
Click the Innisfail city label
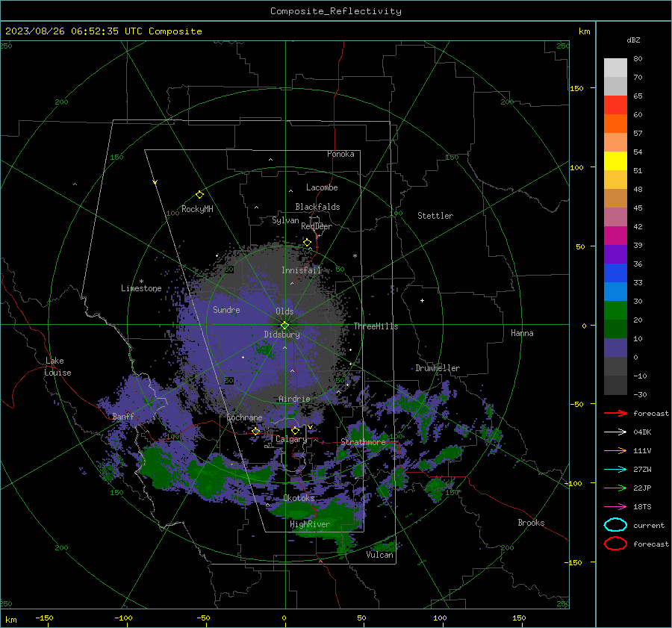pyautogui.click(x=301, y=270)
